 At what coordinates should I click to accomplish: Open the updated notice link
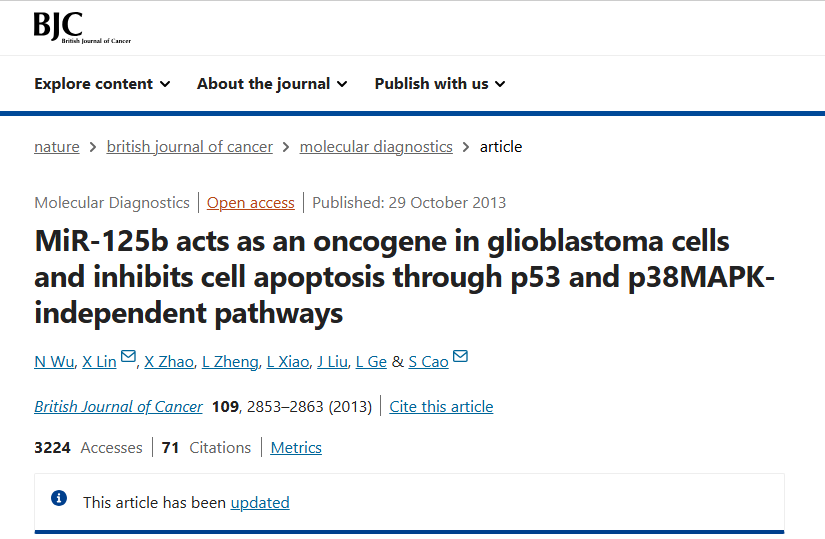pos(260,503)
